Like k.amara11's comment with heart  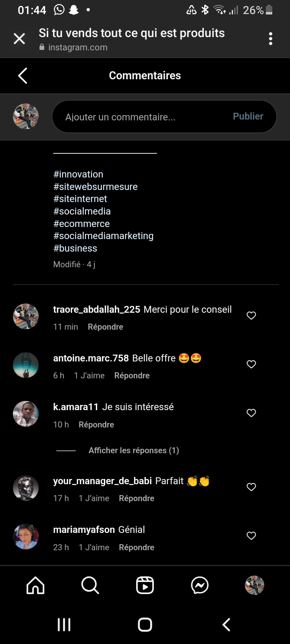tap(251, 413)
